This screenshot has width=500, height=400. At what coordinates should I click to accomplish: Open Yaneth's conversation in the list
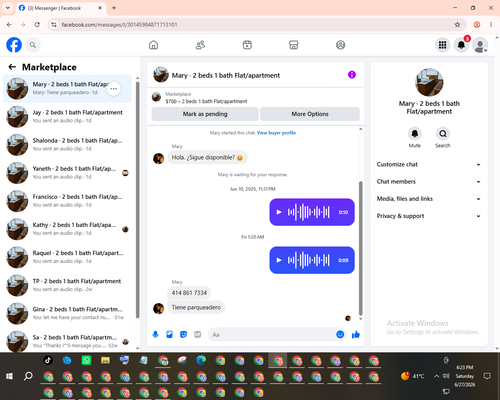67,173
